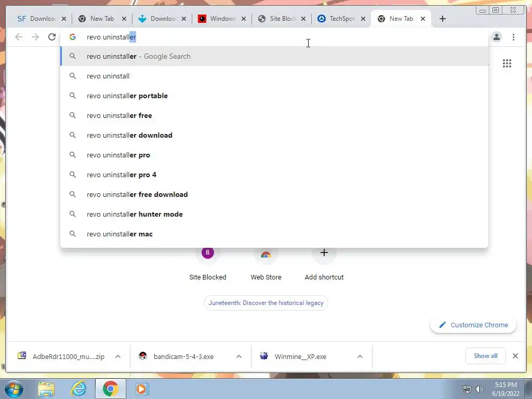Select 'revo uninstaller - Google Search' suggestion
532x399 pixels.
pos(274,56)
